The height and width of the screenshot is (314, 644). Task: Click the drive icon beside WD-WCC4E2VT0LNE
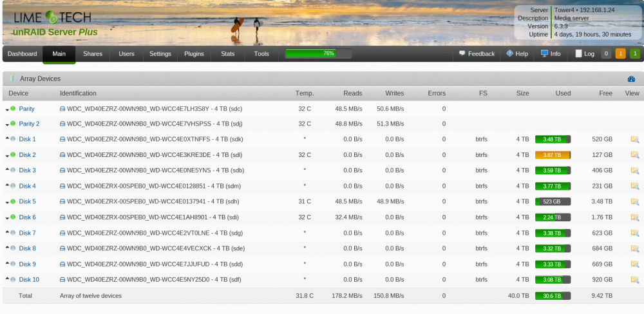[62, 233]
